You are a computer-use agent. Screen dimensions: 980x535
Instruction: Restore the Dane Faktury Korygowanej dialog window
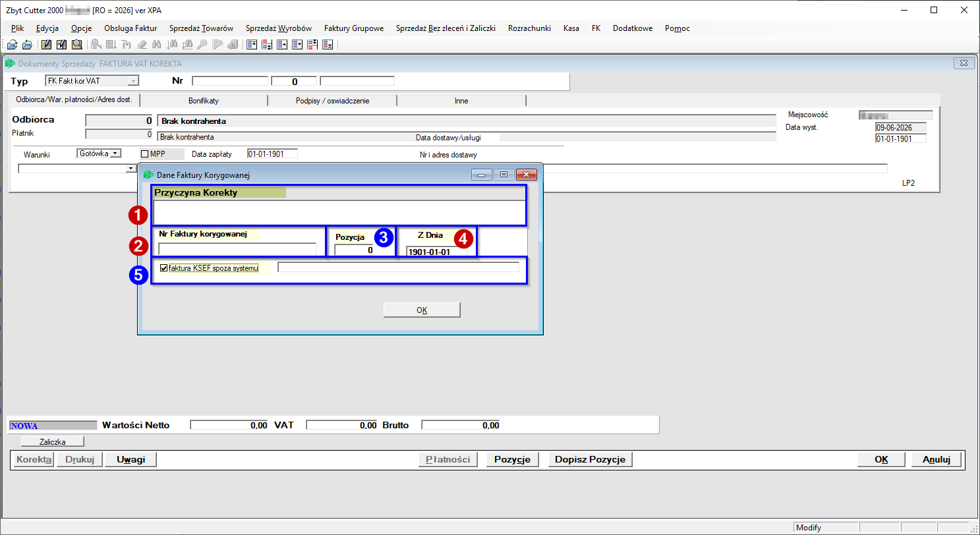coord(504,175)
